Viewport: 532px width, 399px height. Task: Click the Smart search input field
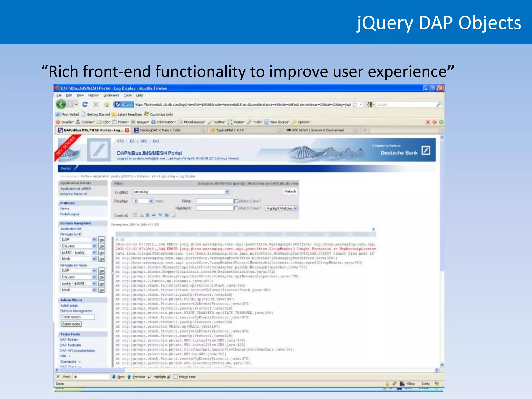[77, 317]
